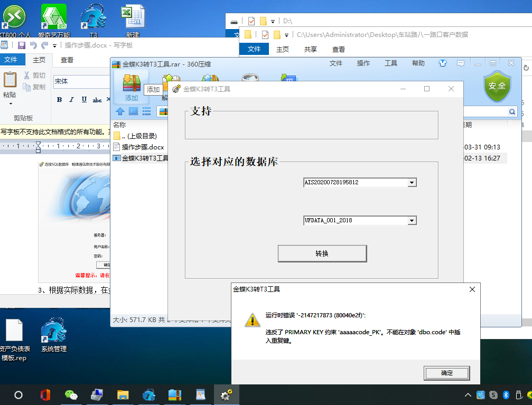Image resolution: width=532 pixels, height=405 pixels.
Task: Click 剪切 in the 写字板 ribbon
Action: (x=35, y=76)
